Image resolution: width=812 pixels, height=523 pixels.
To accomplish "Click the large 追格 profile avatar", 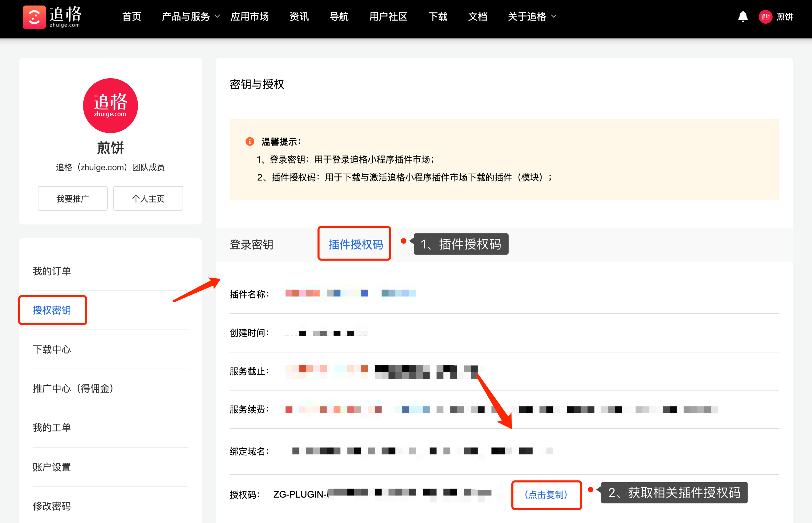I will tap(110, 105).
